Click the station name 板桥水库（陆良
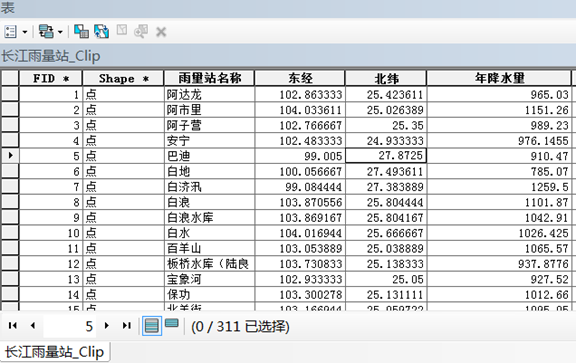This screenshot has width=576, height=363. click(208, 264)
